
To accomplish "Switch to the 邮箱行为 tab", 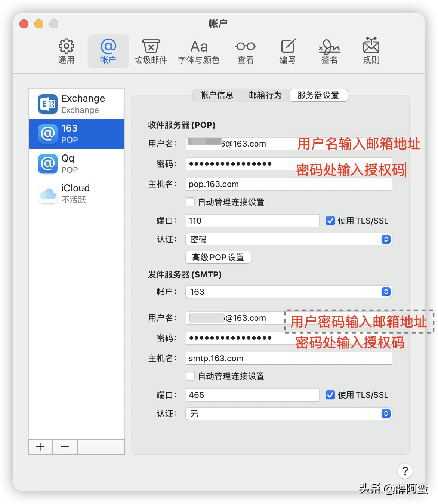I will (265, 95).
